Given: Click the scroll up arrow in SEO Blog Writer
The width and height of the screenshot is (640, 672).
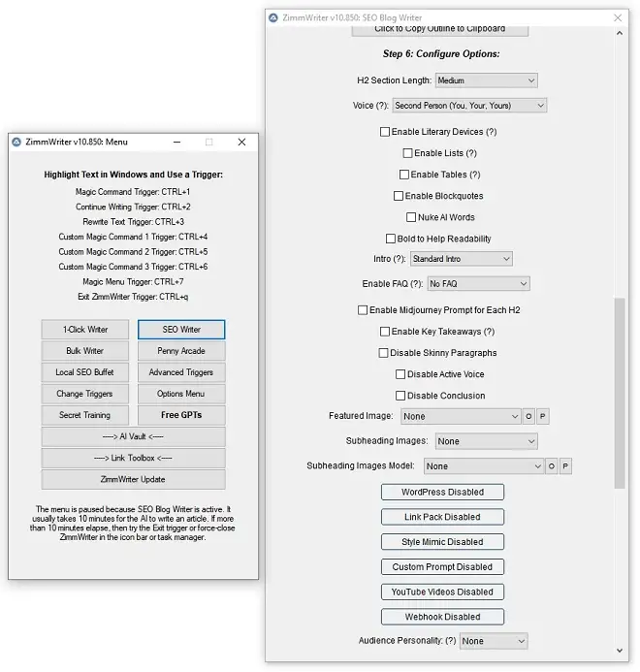Looking at the screenshot, I should coord(620,33).
